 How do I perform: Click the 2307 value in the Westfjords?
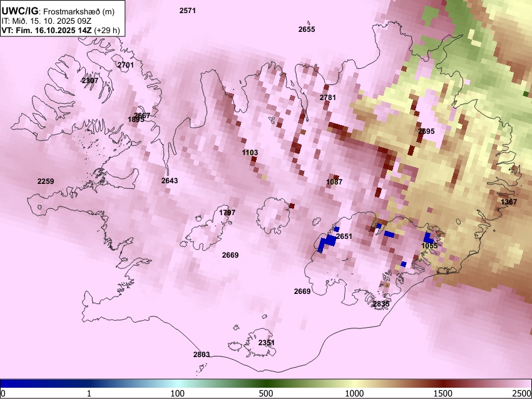click(x=90, y=80)
